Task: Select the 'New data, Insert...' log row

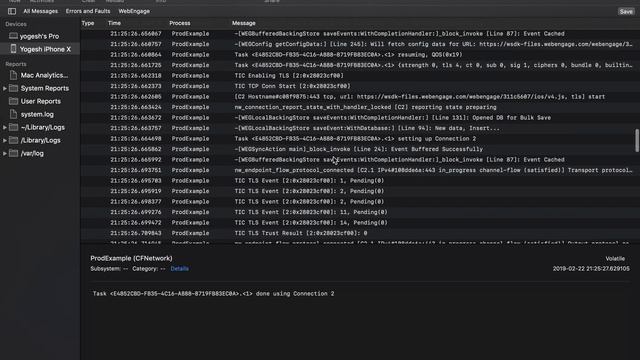Action: click(x=357, y=128)
